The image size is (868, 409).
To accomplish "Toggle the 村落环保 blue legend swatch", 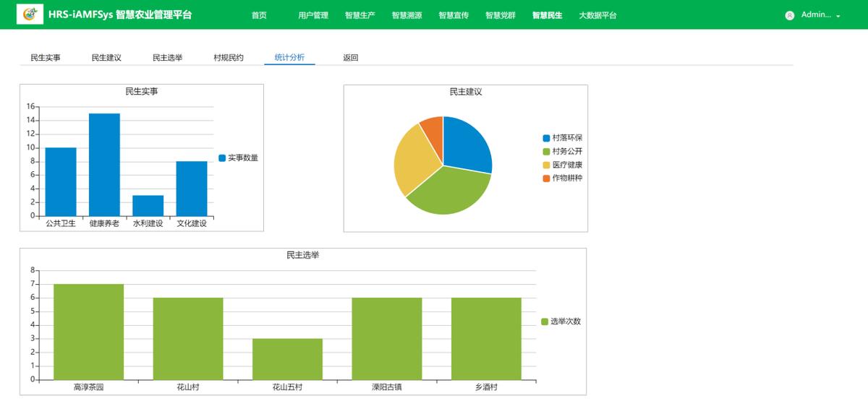I will click(546, 138).
